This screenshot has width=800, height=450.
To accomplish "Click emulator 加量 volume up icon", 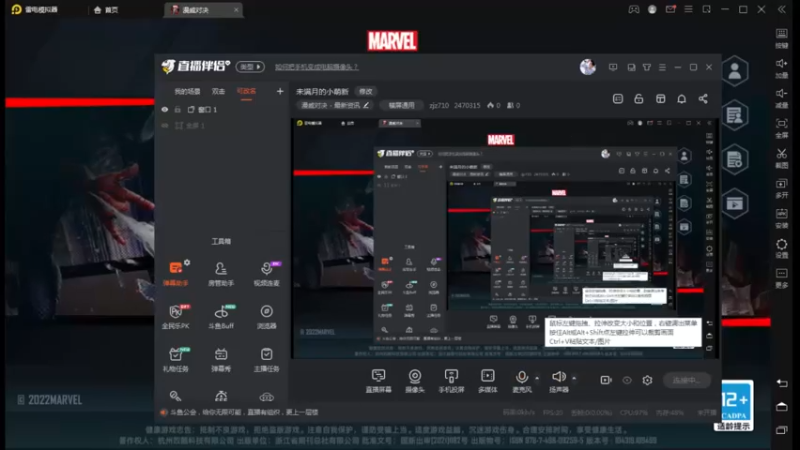I will click(x=782, y=67).
